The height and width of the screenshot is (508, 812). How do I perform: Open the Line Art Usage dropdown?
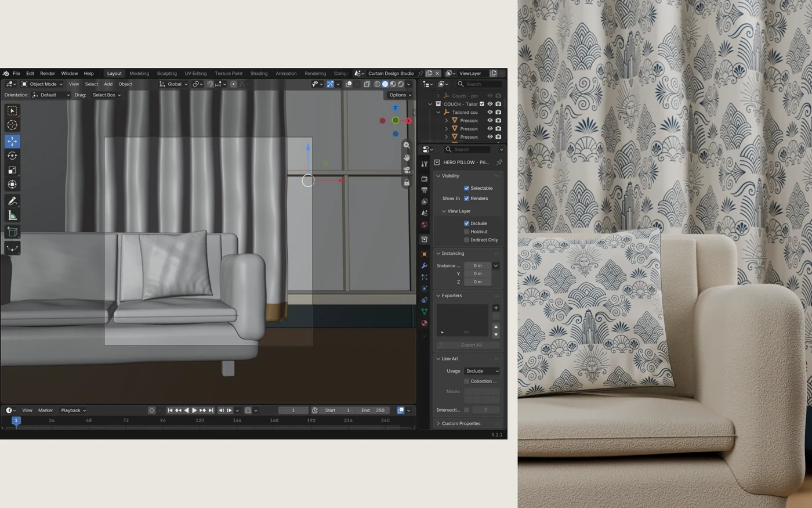coord(481,371)
